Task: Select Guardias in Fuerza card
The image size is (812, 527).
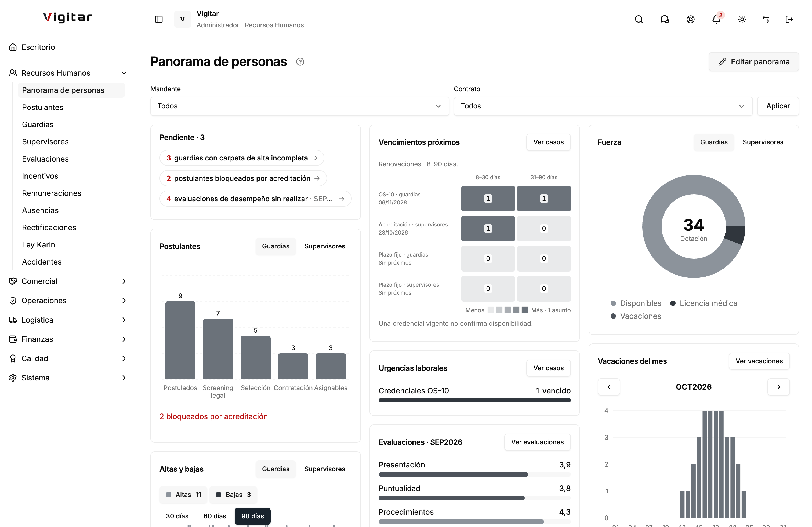Action: (x=714, y=142)
